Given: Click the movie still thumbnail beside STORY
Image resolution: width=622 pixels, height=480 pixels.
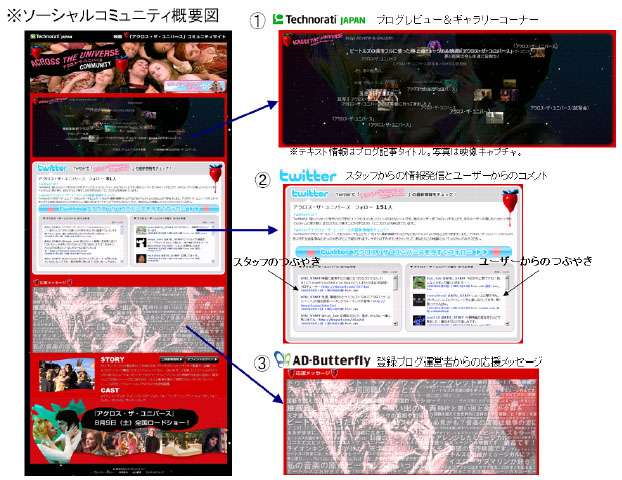Looking at the screenshot, I should (67, 374).
